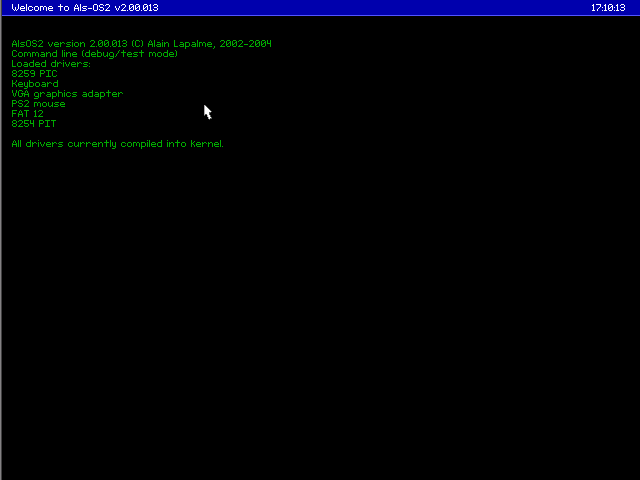
Task: Click the 'FAT 12' driver entry
Action: 27,114
